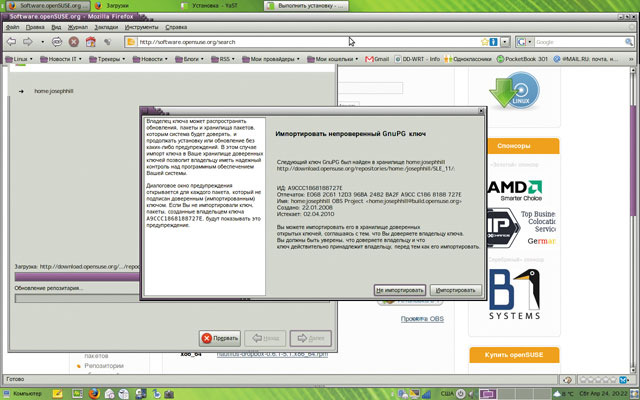Open yellow notes icon on panel
Viewport: 640px width, 400px height.
click(x=58, y=393)
